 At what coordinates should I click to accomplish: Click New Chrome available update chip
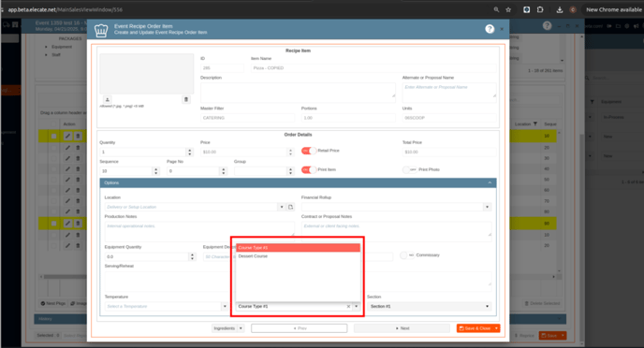pyautogui.click(x=613, y=9)
